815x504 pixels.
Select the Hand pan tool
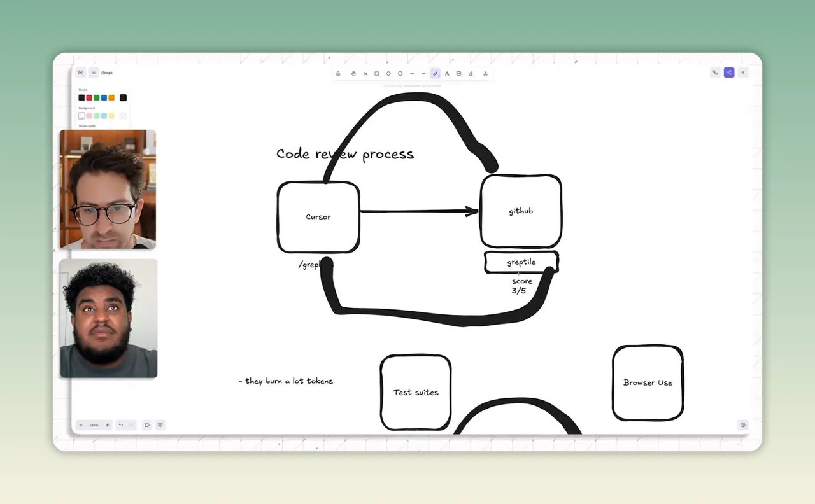pyautogui.click(x=353, y=73)
